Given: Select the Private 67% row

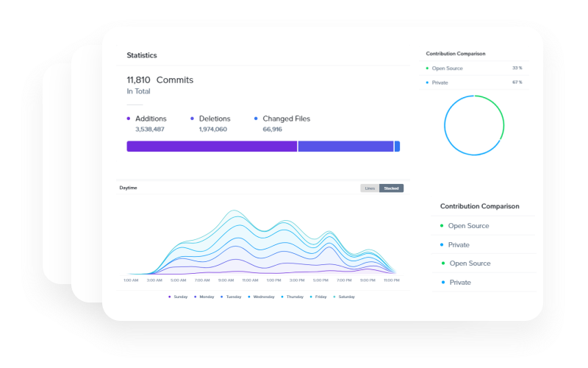Looking at the screenshot, I should [x=474, y=82].
